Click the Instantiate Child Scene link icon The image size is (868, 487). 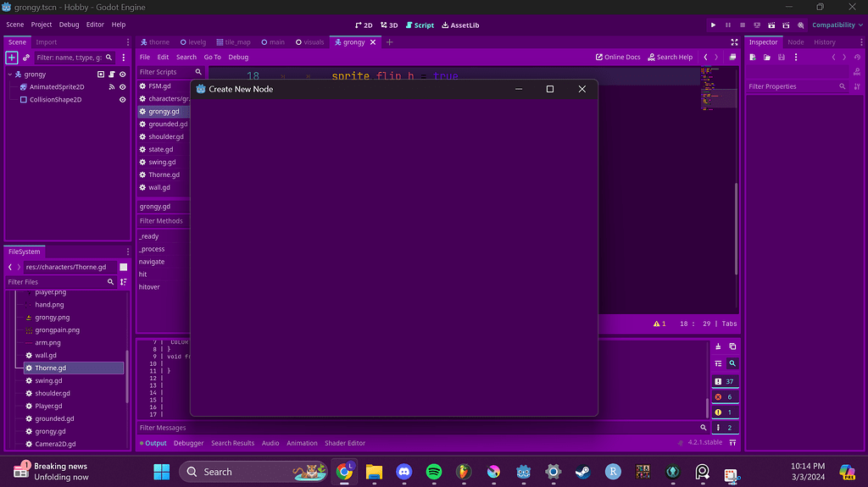click(x=26, y=57)
